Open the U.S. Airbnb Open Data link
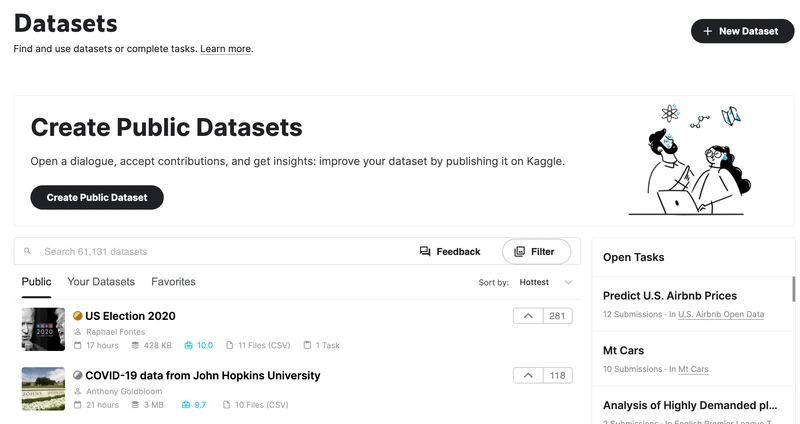This screenshot has height=424, width=800. tap(721, 314)
